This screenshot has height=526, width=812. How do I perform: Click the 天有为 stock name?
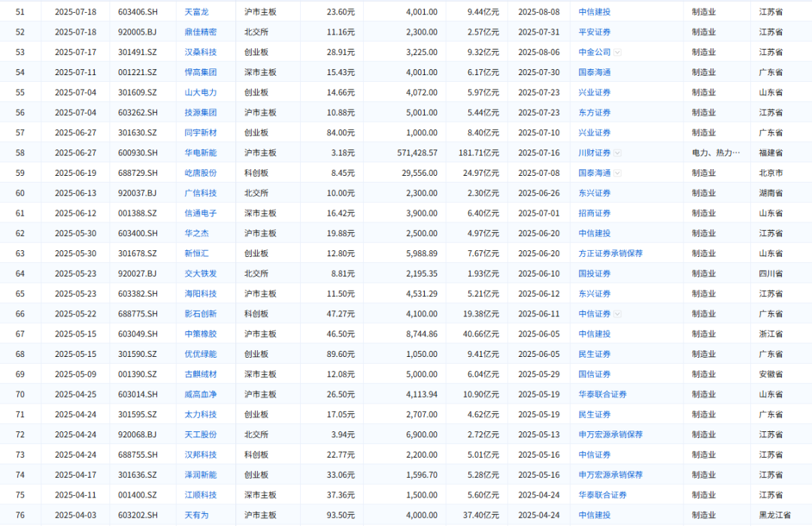point(195,515)
